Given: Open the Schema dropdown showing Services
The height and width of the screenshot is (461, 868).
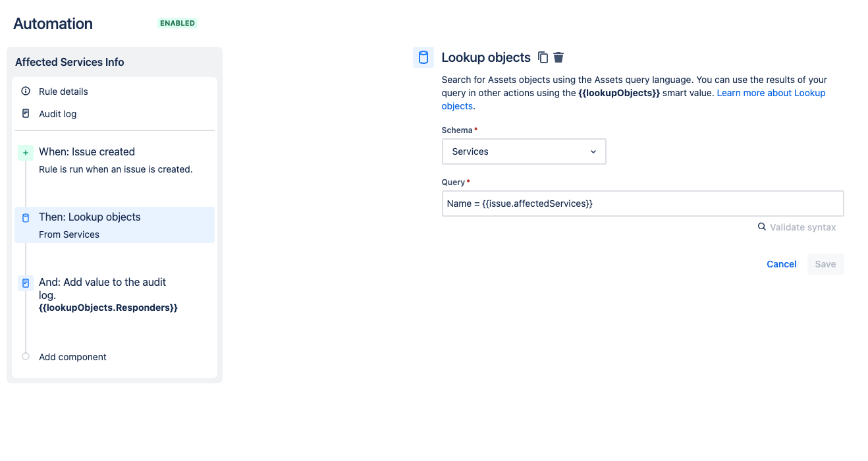Looking at the screenshot, I should [x=524, y=151].
